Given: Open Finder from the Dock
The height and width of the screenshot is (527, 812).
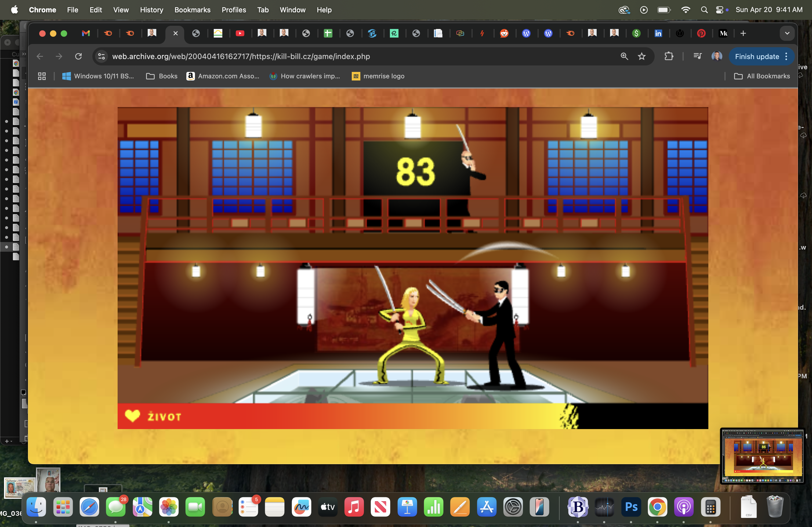Looking at the screenshot, I should click(36, 507).
